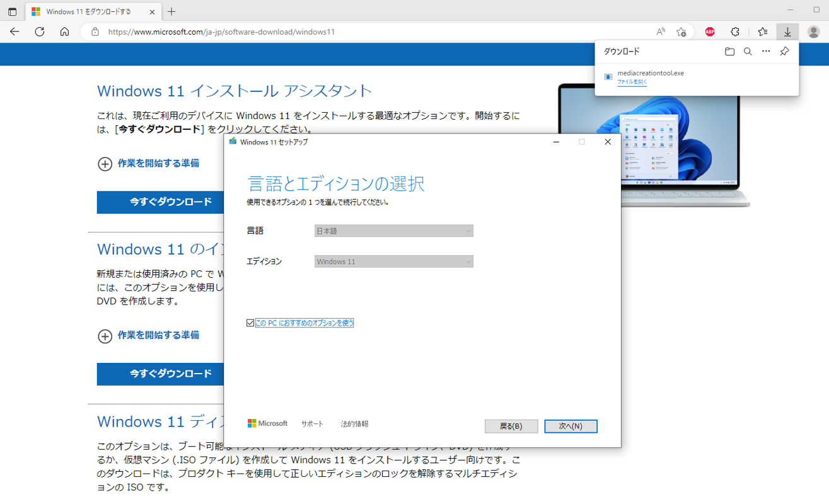The height and width of the screenshot is (504, 829).
Task: Expand 作業を開始する準備 above the lower download button
Action: tap(149, 335)
